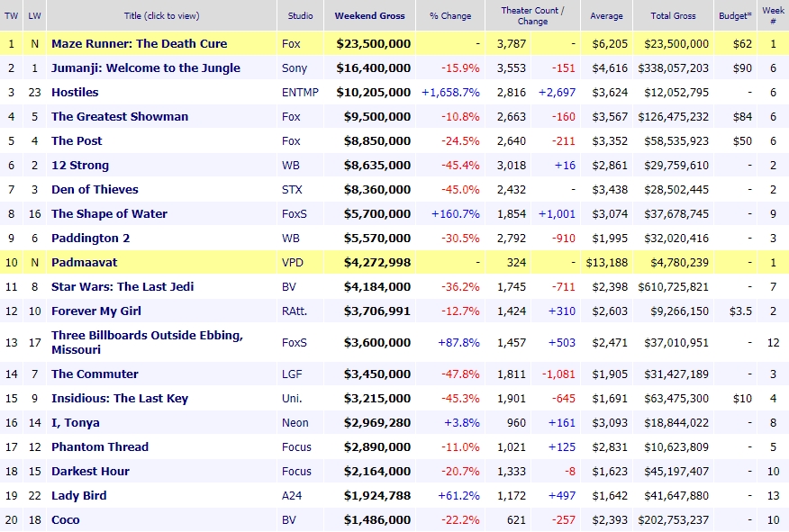Click the $3.5 budget value
This screenshot has width=789, height=532.
coord(740,311)
